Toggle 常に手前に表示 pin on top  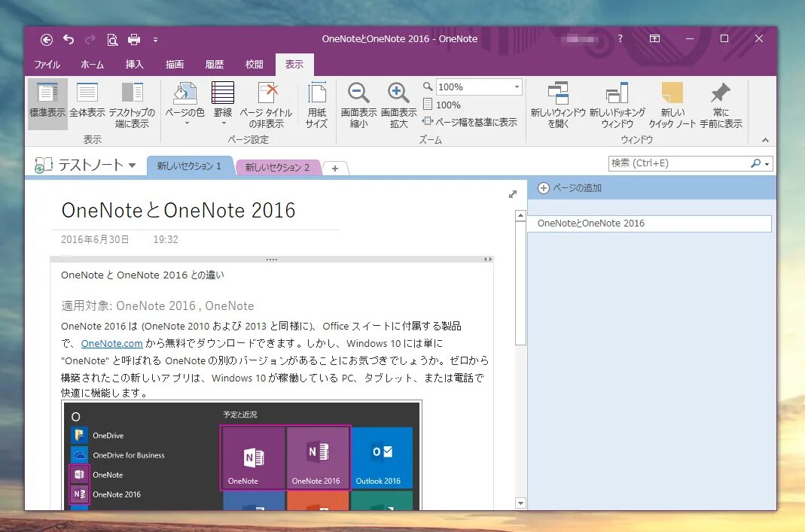[x=721, y=105]
